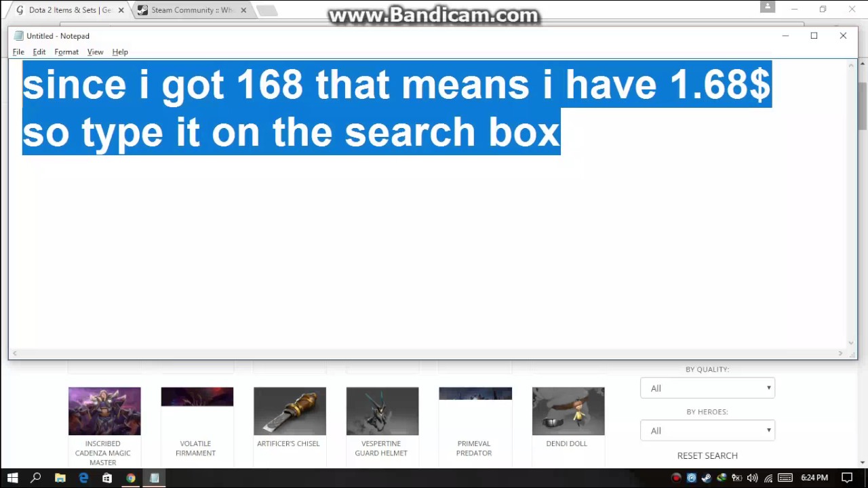Click the Steam tray icon
868x488 pixels.
706,478
